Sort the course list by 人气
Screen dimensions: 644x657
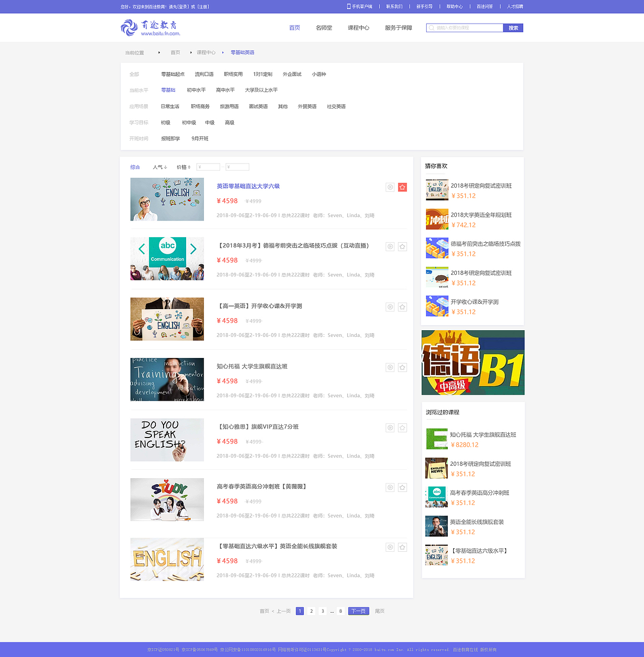(x=160, y=167)
